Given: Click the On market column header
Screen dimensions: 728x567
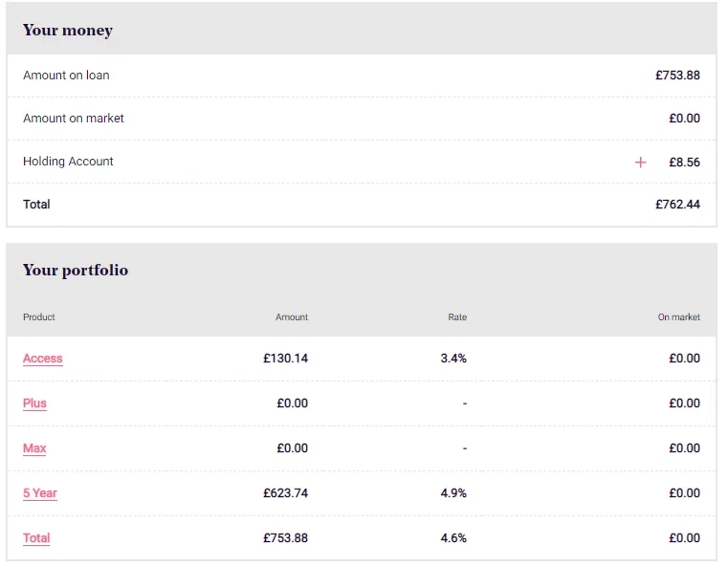Looking at the screenshot, I should [x=679, y=316].
